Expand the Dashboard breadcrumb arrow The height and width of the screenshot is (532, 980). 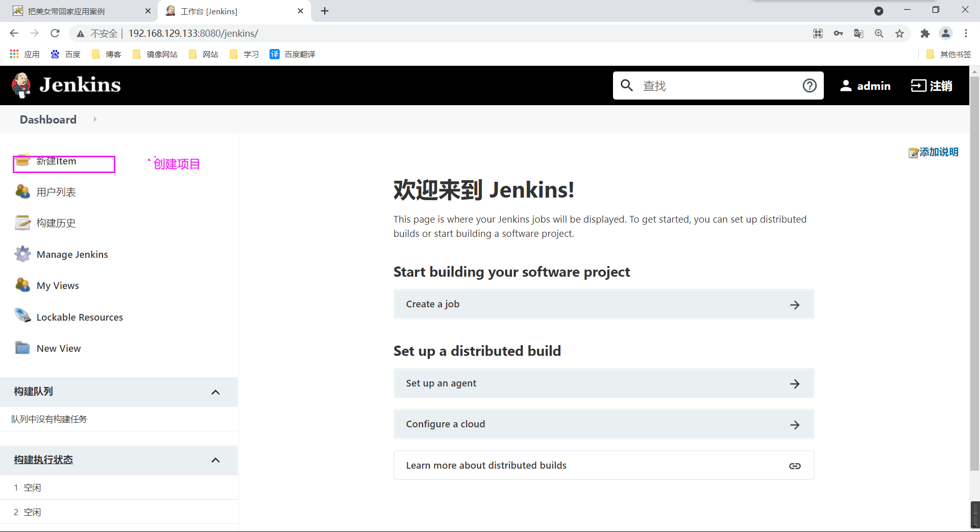(x=95, y=119)
